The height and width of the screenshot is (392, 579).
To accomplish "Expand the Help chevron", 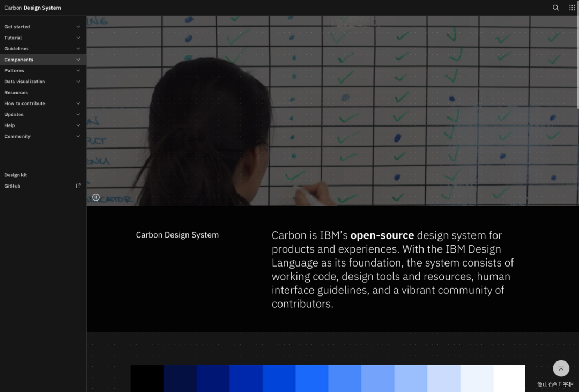I will [x=78, y=125].
